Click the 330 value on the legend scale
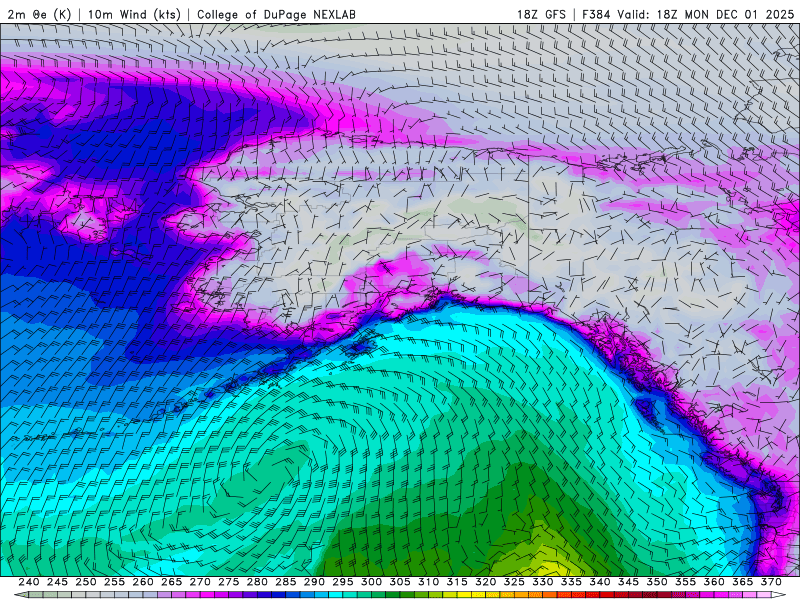Screen dimensions: 800x600 (x=543, y=582)
